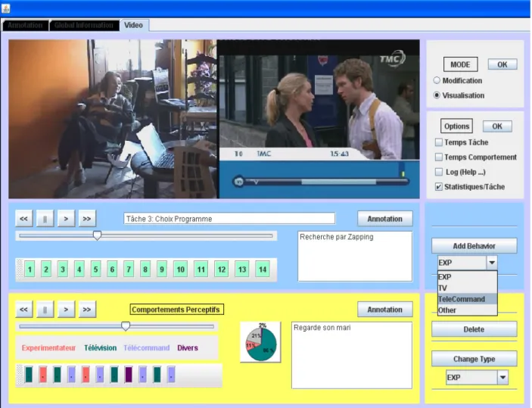Open the statistics pie chart

point(260,342)
